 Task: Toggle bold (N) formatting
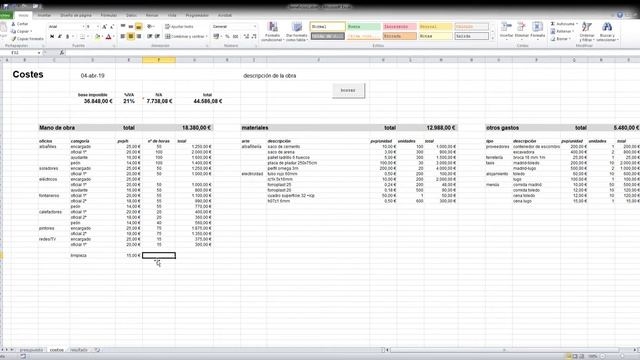tap(52, 37)
